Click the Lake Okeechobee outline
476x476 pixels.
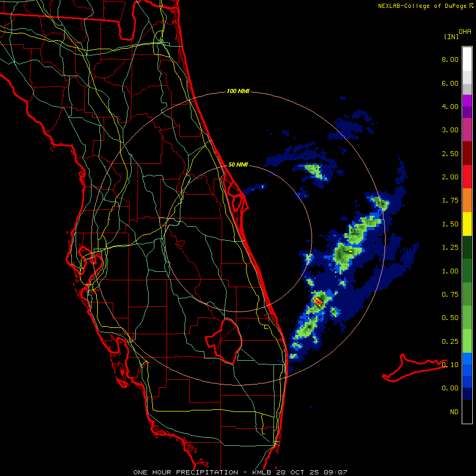tap(225, 341)
